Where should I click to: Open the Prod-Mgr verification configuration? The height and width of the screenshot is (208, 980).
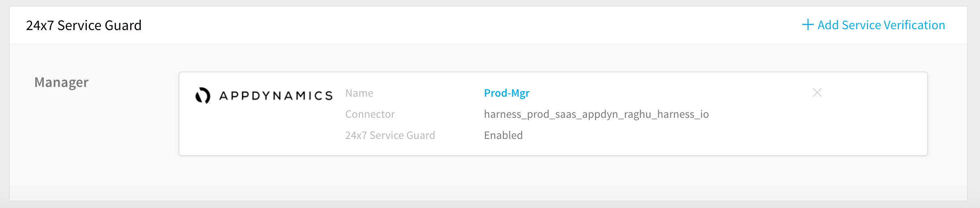coord(507,93)
